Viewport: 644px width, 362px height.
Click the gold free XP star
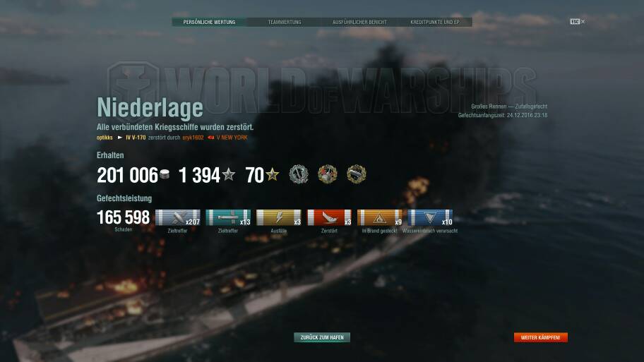(x=273, y=174)
